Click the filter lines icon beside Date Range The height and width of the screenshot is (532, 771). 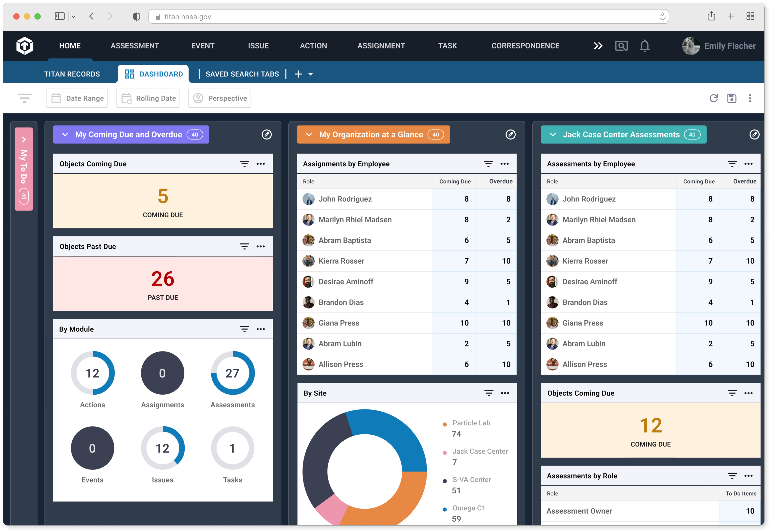(x=25, y=98)
